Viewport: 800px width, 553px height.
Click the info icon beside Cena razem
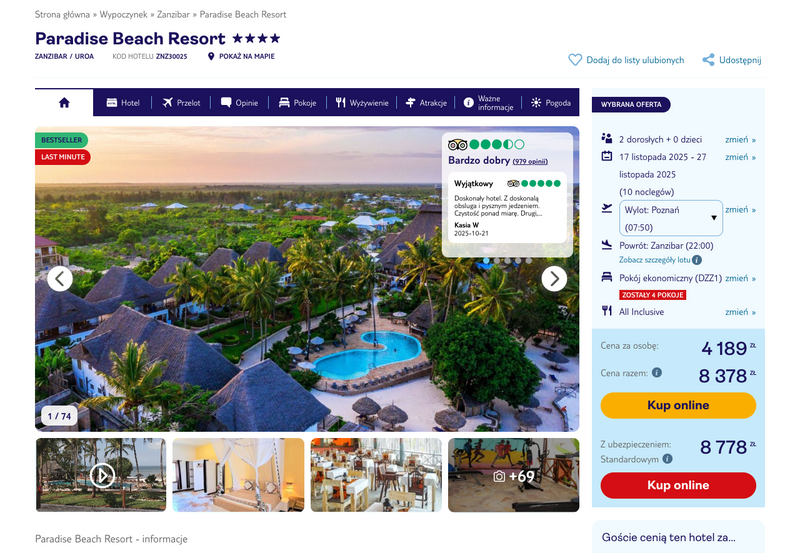pos(657,372)
